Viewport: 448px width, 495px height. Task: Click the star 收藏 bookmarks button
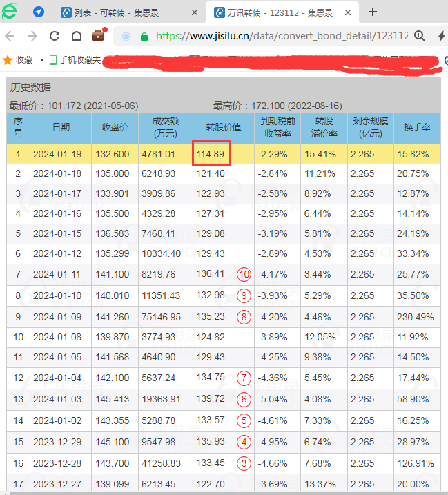pos(18,60)
